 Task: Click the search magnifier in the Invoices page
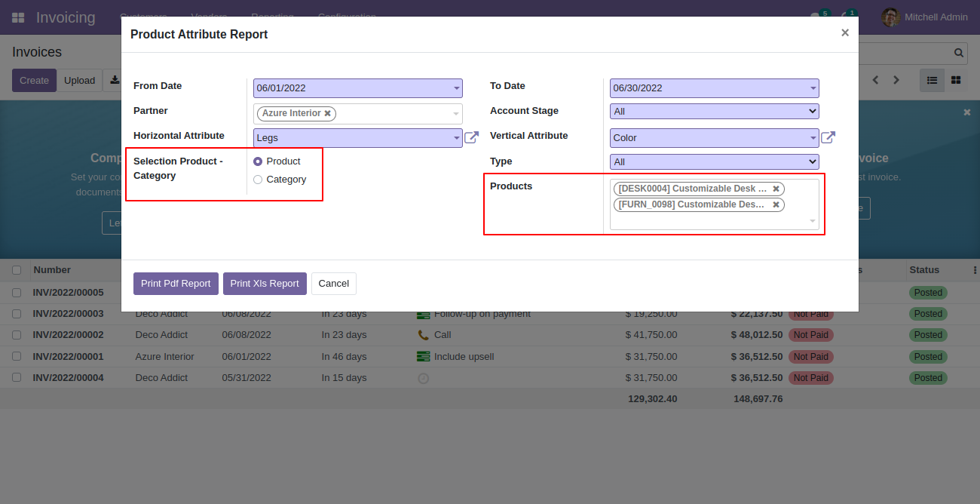tap(959, 53)
